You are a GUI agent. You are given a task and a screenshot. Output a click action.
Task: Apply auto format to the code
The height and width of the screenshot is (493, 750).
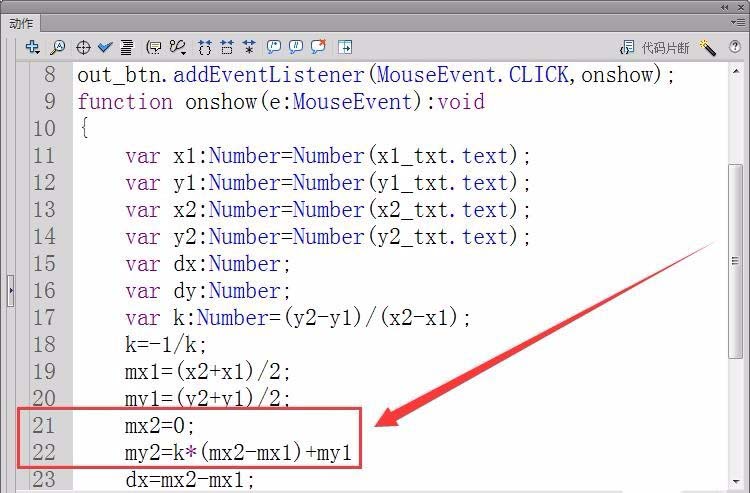(x=127, y=47)
